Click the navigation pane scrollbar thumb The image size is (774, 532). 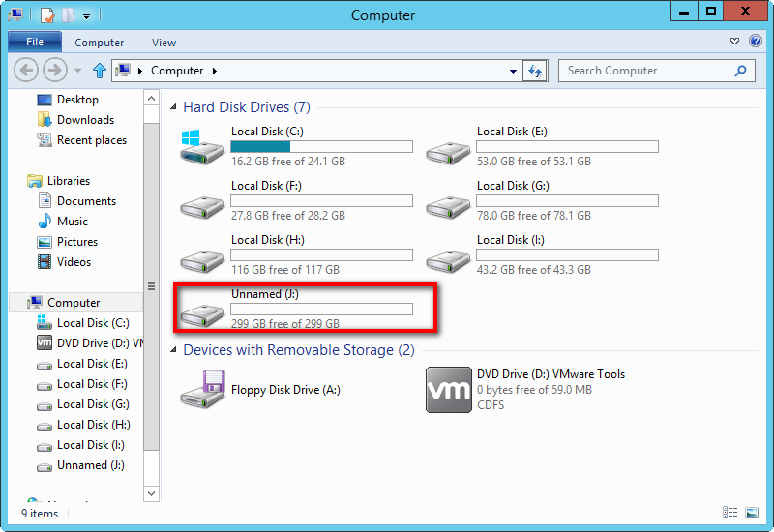pos(151,286)
